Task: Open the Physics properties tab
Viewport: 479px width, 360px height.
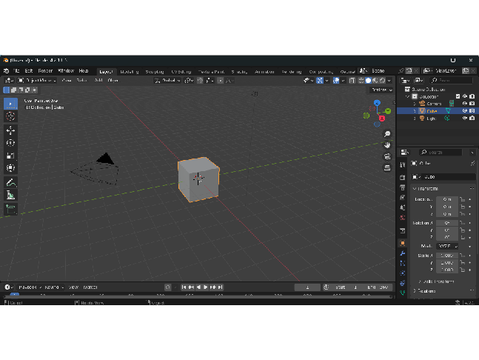Action: [403, 273]
